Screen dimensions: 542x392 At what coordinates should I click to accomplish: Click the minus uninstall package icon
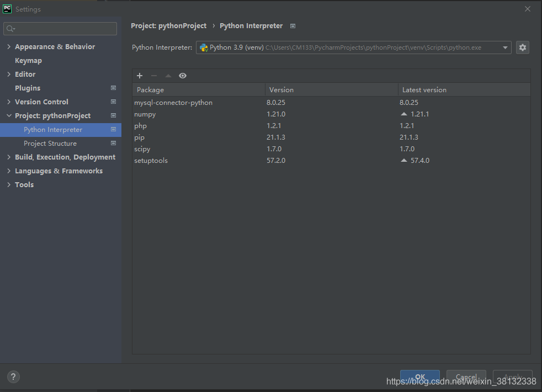point(154,76)
